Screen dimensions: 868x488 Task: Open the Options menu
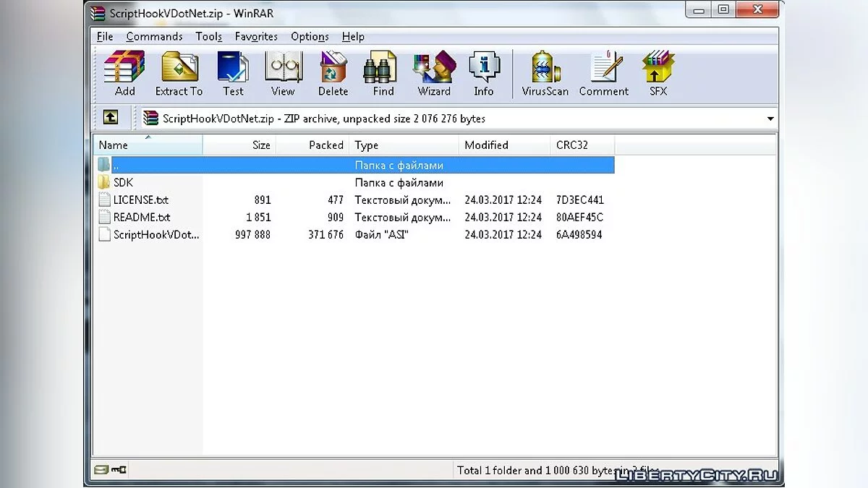[x=310, y=36]
